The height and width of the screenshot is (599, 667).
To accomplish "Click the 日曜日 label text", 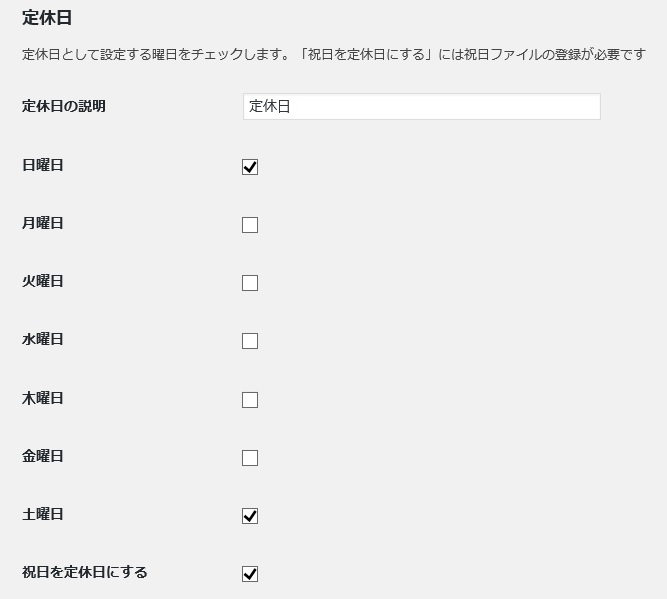I will [43, 165].
